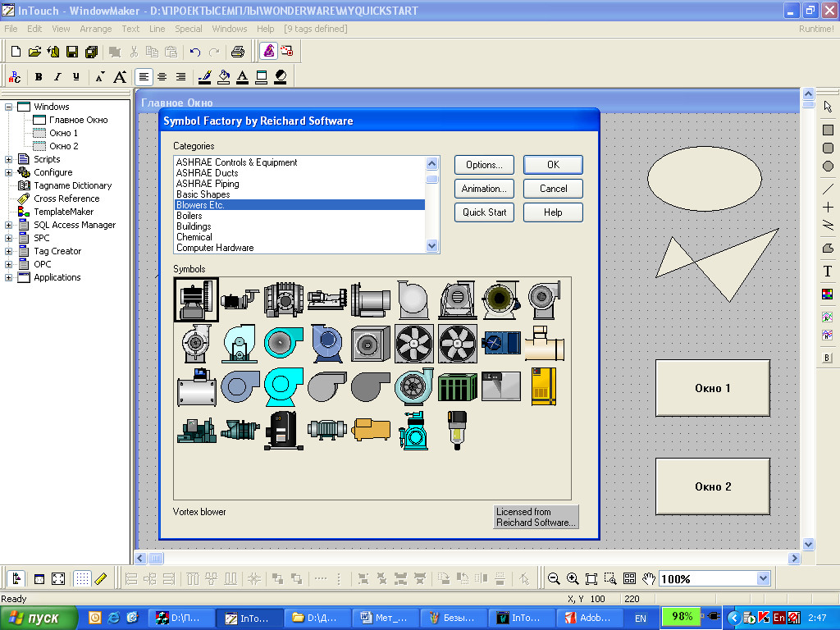Screen dimensions: 840x630
Task: Open the line color picker
Action: 204,76
